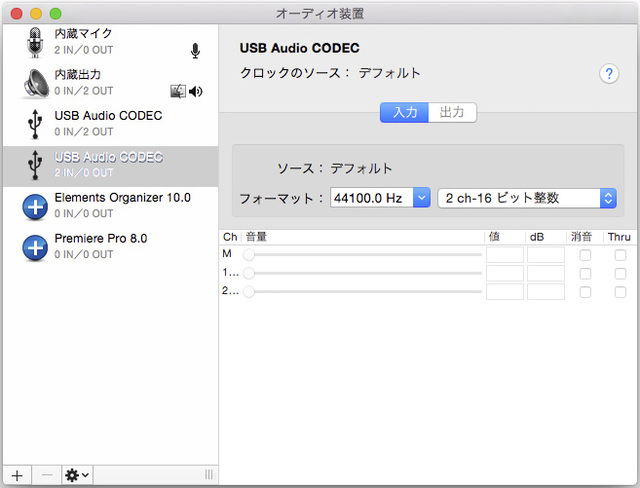The width and height of the screenshot is (640, 488).
Task: Toggle the mute checkbox for master channel
Action: click(x=585, y=255)
